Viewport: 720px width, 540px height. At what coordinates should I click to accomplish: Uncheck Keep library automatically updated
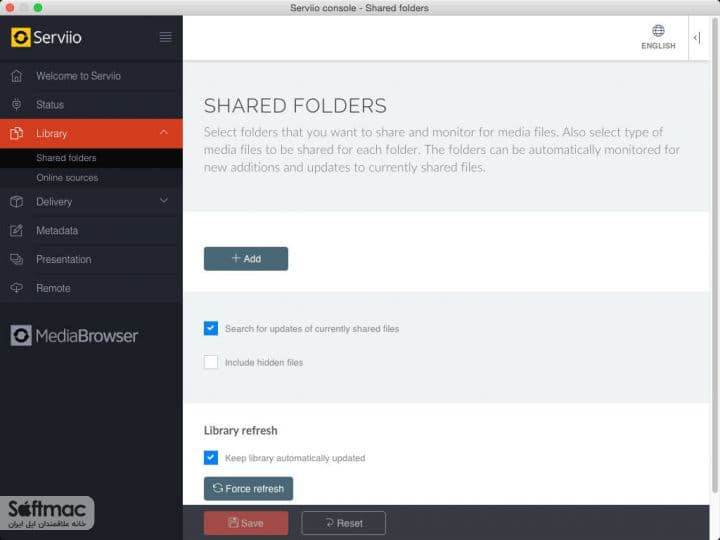point(211,457)
